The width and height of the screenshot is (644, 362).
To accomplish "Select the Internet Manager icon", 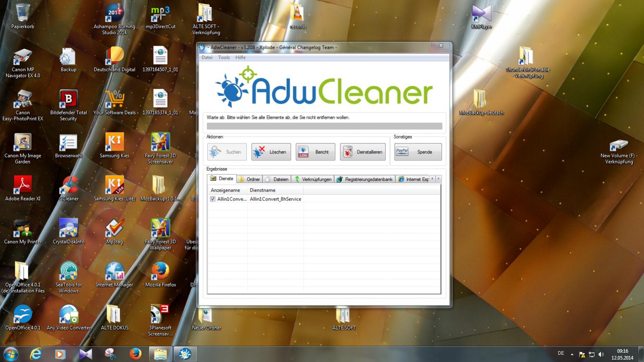I will pyautogui.click(x=114, y=275).
